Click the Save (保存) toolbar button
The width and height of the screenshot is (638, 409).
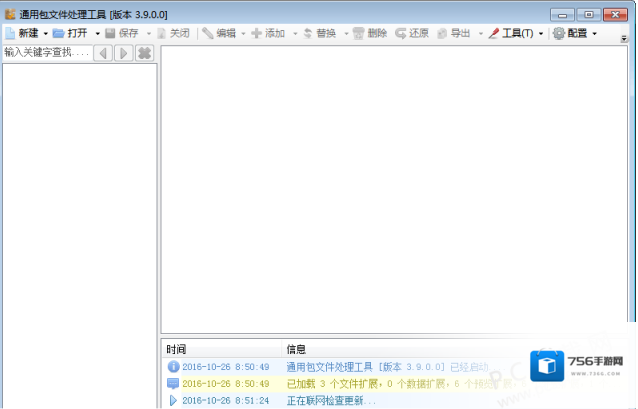point(122,33)
